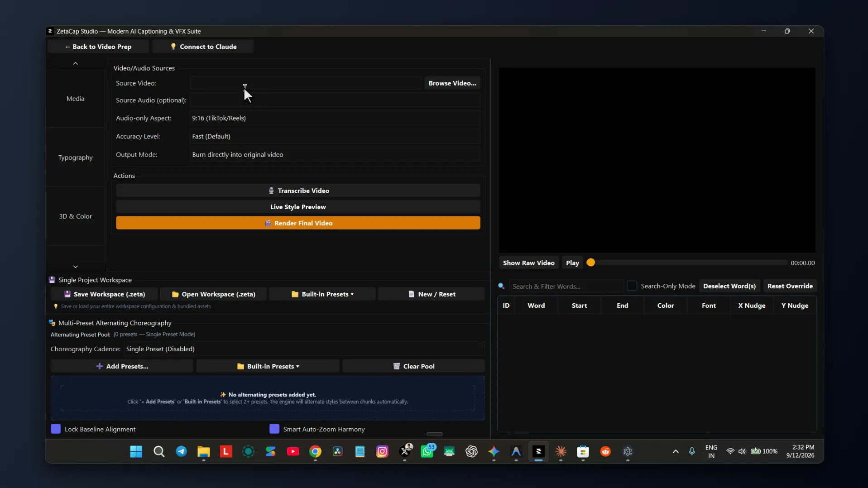This screenshot has height=488, width=868.
Task: Click New / Reset workspace button
Action: [x=432, y=294]
